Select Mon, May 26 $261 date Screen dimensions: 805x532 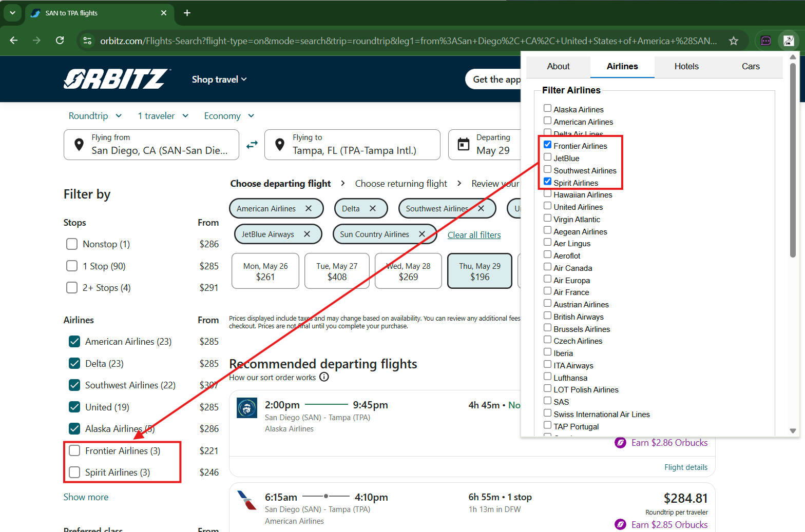(x=265, y=271)
